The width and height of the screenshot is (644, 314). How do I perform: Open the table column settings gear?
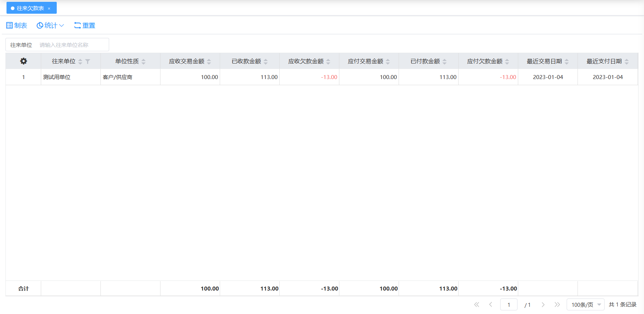(23, 61)
